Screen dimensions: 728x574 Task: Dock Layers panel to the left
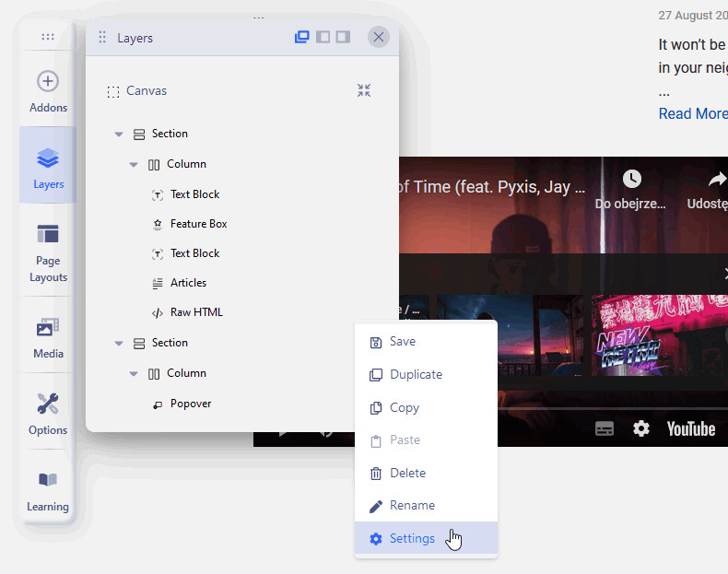click(323, 37)
